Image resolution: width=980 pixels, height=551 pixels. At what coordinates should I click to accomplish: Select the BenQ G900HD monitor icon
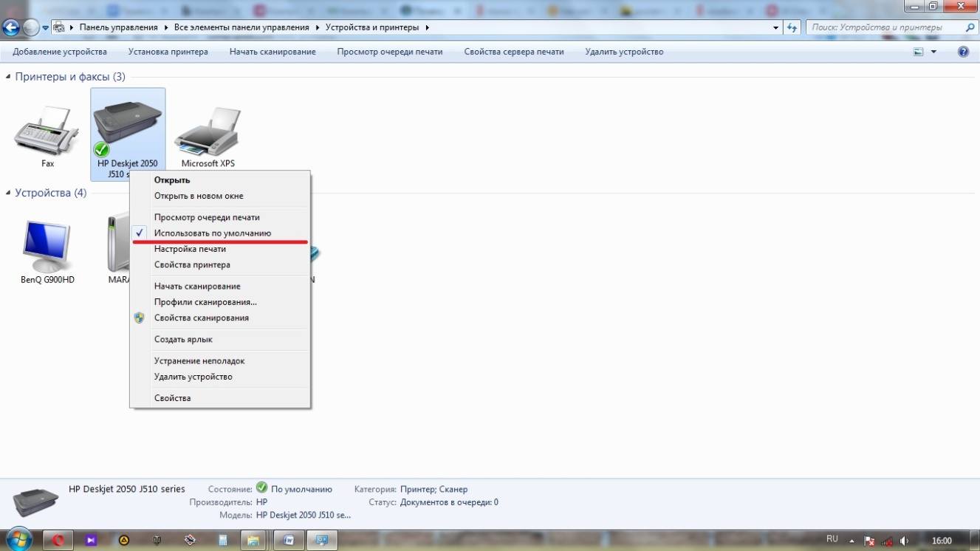tap(47, 246)
